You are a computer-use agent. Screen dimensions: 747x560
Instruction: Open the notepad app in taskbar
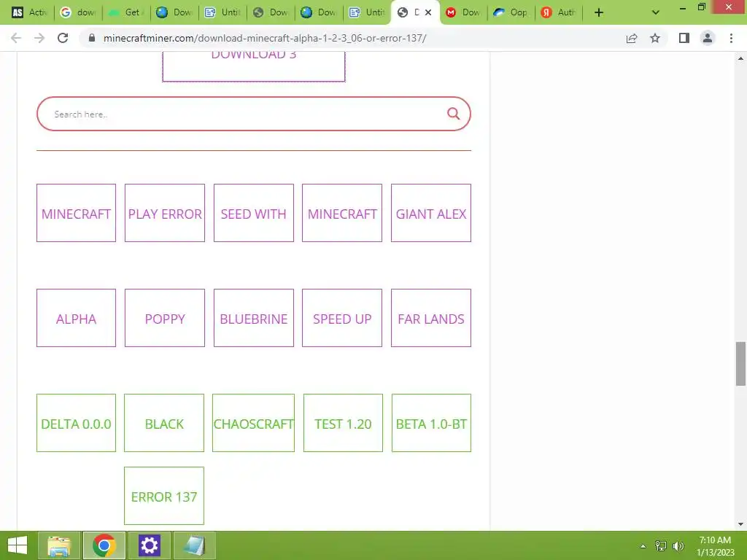(x=194, y=545)
